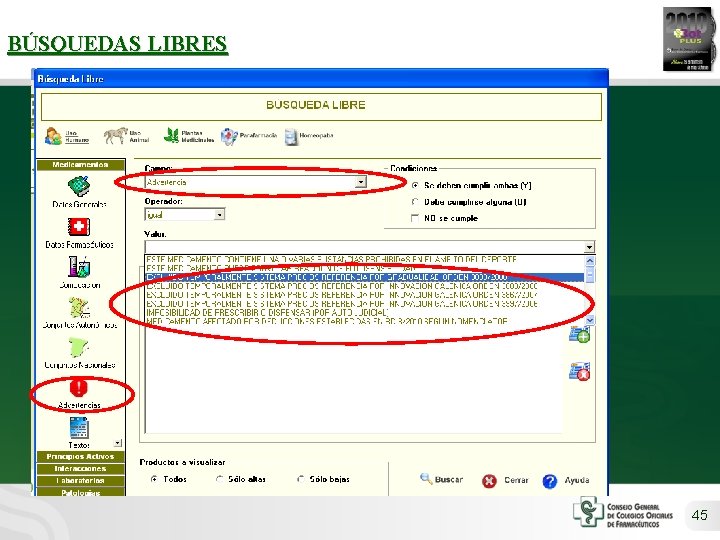Click the Valor input field

click(364, 248)
